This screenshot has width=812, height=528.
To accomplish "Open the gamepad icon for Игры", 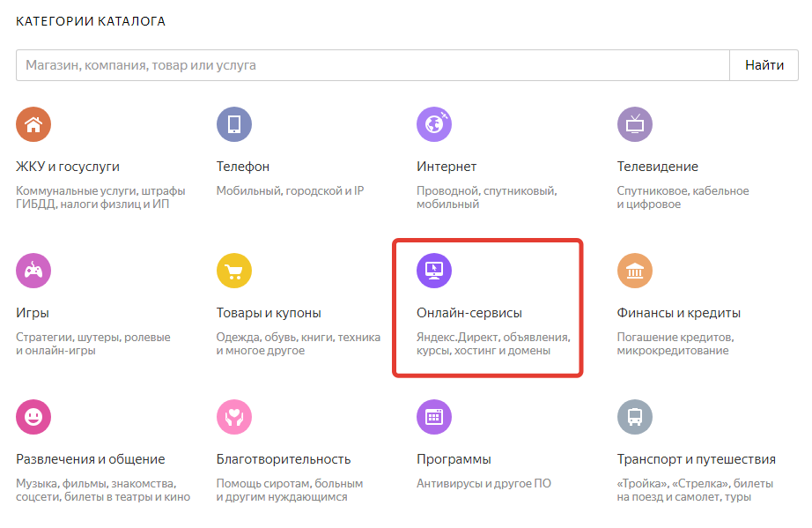I will 33,271.
